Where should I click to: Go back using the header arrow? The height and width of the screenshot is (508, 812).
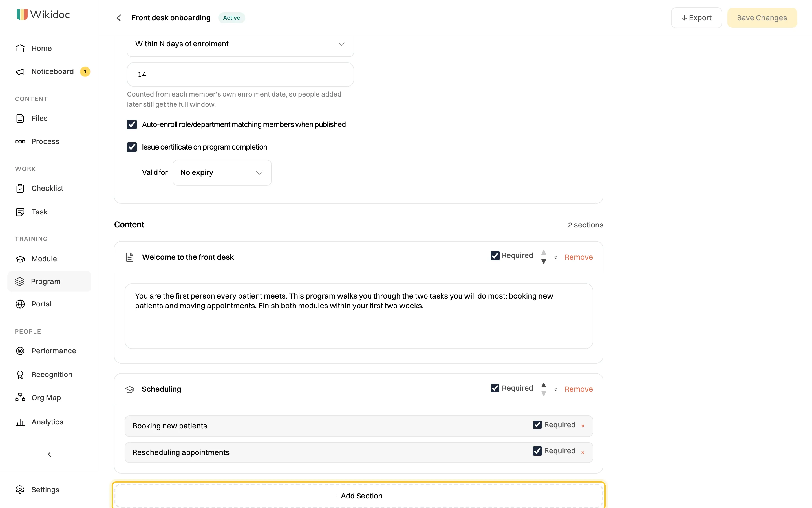pos(119,18)
